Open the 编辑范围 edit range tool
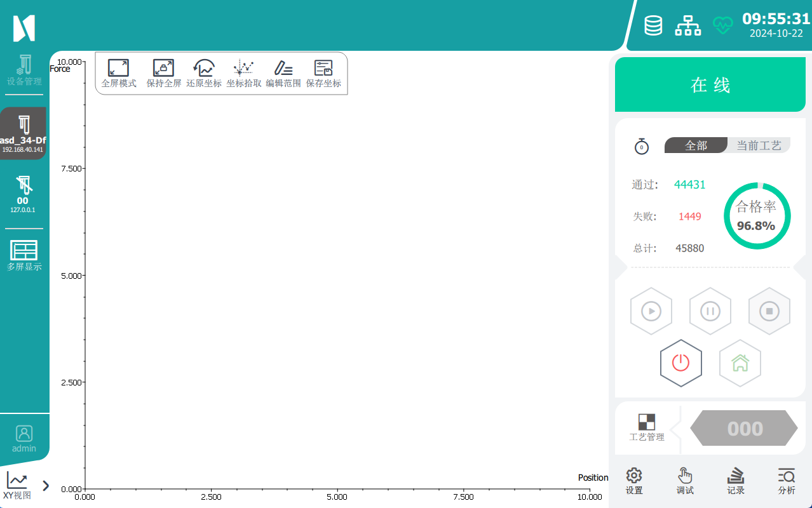 283,69
